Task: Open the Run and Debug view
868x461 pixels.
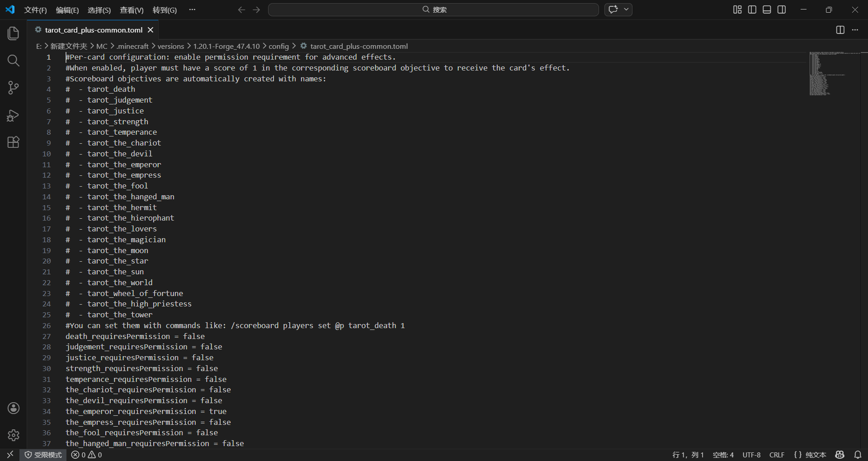Action: point(14,116)
